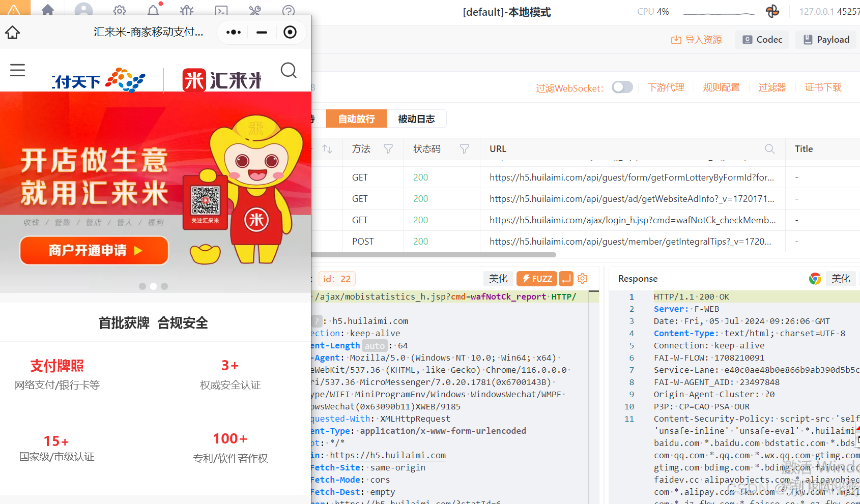Click the orange wrap-line icon next to FUZZ
The image size is (860, 504).
[x=566, y=279]
